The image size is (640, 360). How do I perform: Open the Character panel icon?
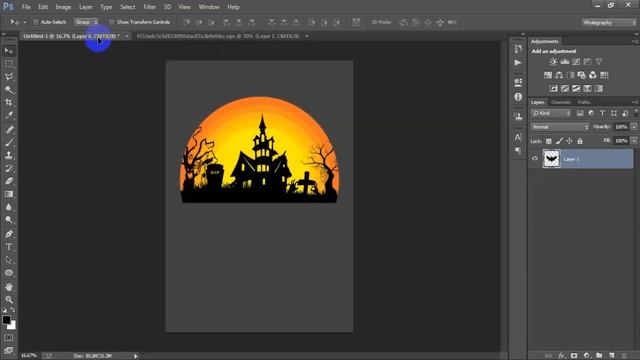(x=518, y=137)
